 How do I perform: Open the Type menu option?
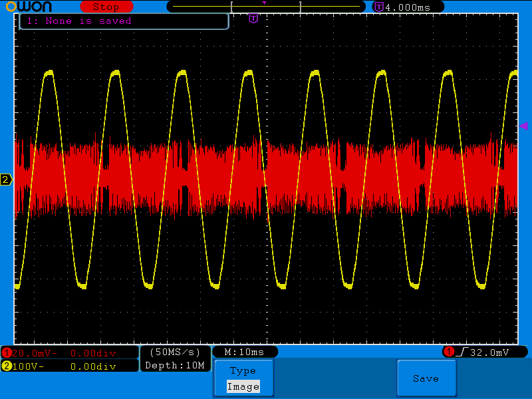tap(243, 371)
